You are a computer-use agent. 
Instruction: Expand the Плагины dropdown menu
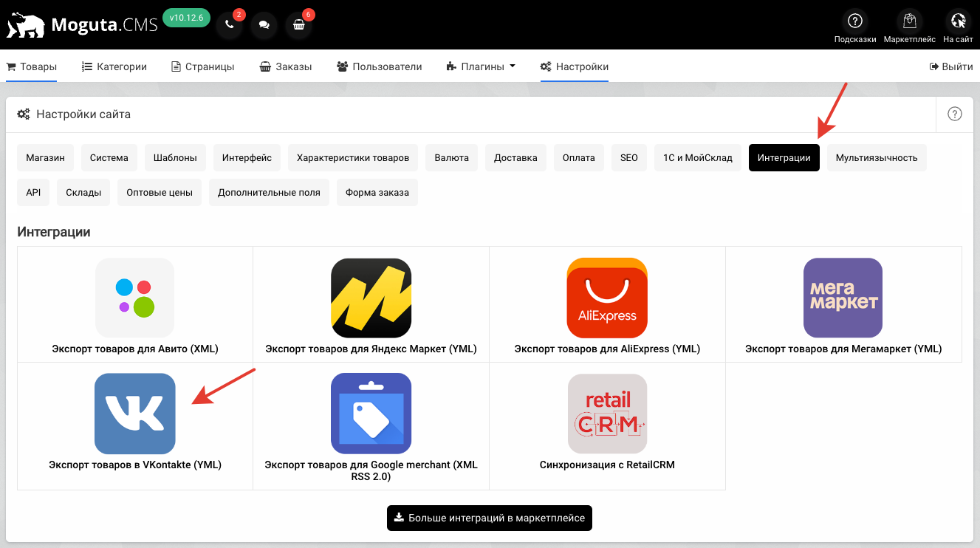point(481,66)
